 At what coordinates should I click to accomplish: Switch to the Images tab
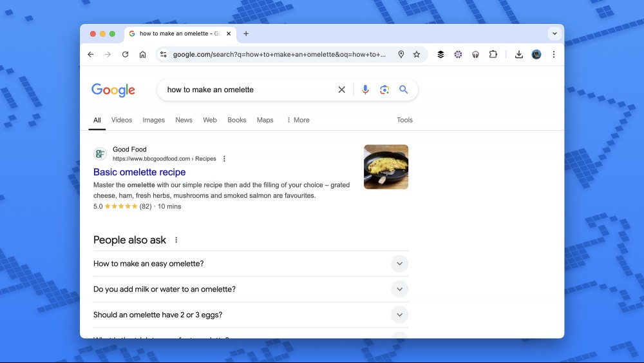(x=154, y=120)
